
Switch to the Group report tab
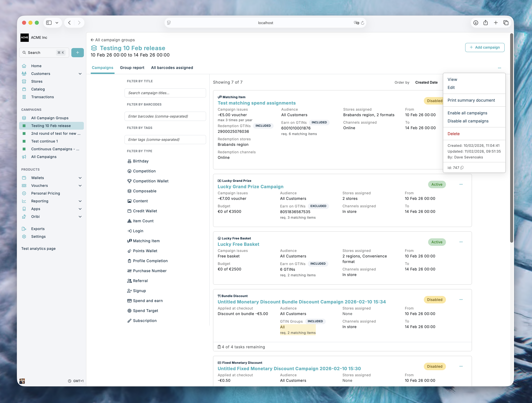[x=132, y=68]
